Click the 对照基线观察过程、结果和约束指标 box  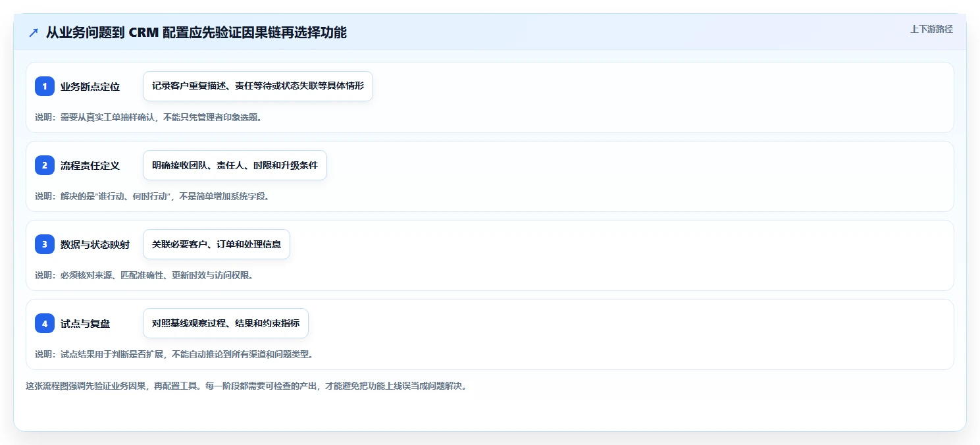(226, 323)
